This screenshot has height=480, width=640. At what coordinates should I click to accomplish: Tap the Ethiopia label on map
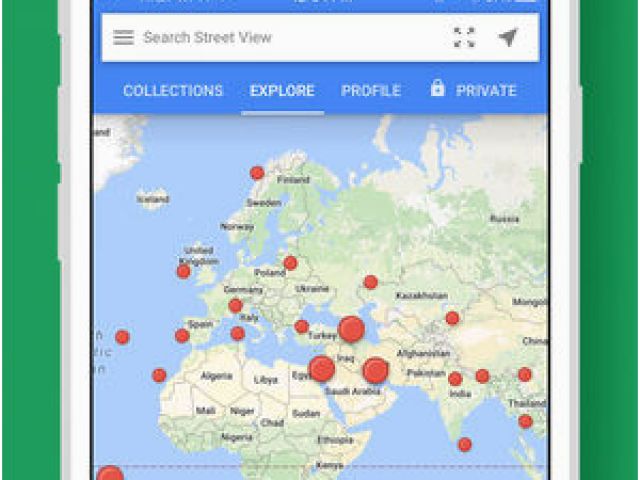[336, 440]
